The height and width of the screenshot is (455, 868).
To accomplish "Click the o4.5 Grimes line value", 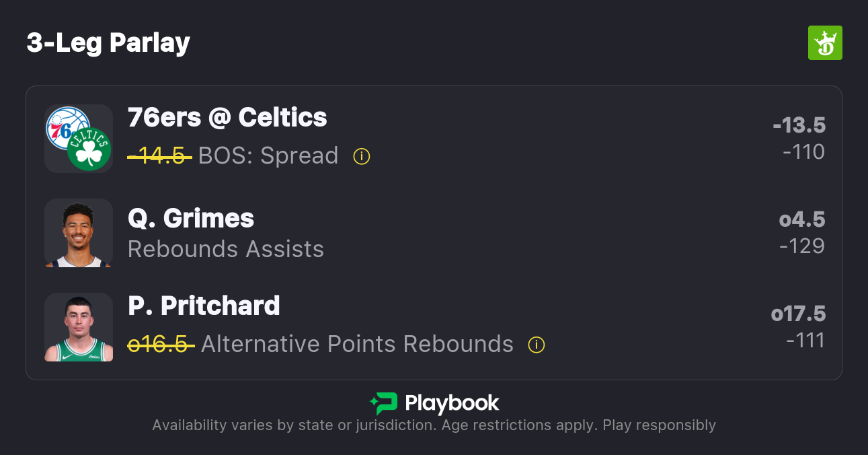I will pyautogui.click(x=802, y=219).
